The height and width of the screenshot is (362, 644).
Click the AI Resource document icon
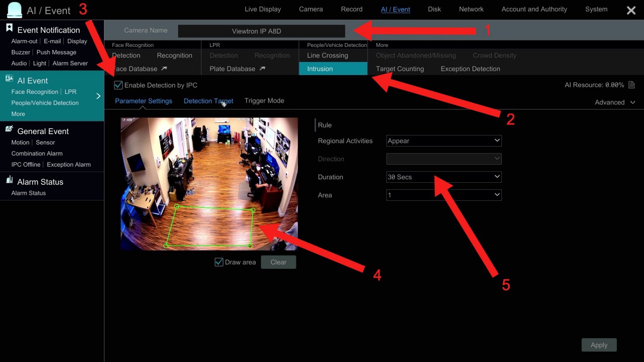pyautogui.click(x=631, y=85)
